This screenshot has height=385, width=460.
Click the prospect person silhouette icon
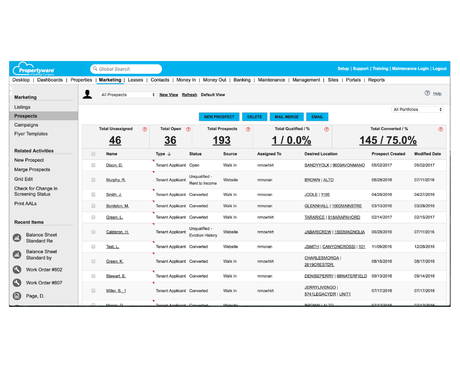[x=87, y=94]
